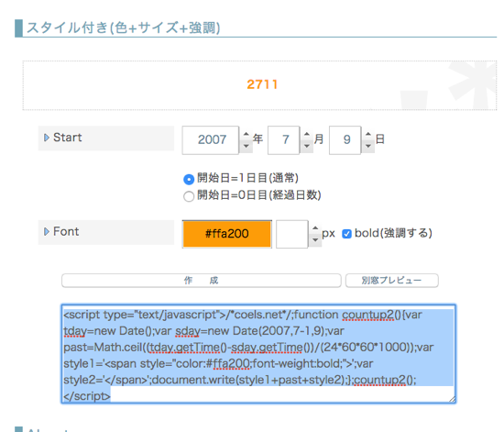504x432 pixels.
Task: Decrease the start month with down arrow
Action: 307,147
